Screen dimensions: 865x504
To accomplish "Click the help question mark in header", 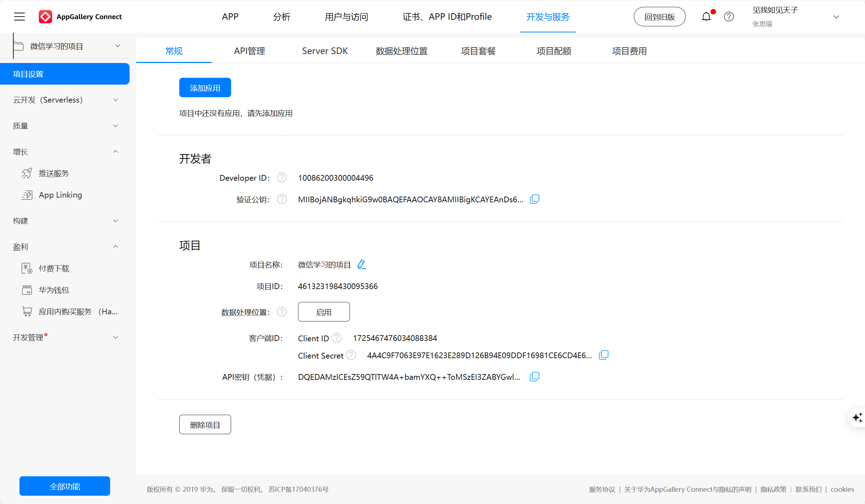I will coord(729,17).
